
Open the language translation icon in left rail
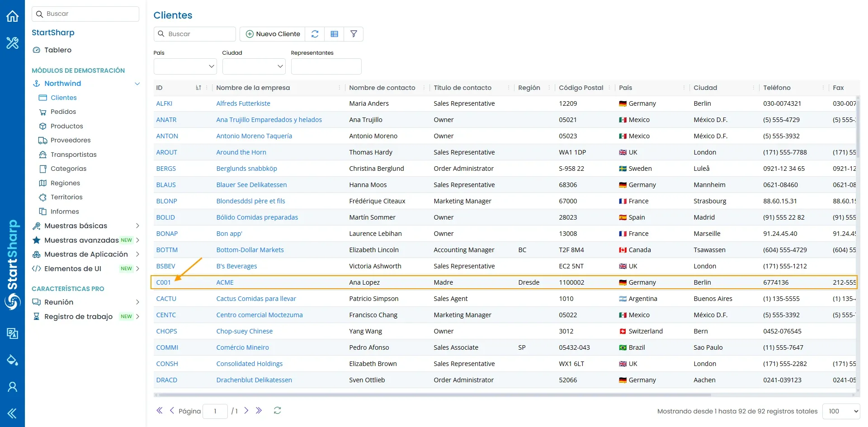coord(12,333)
